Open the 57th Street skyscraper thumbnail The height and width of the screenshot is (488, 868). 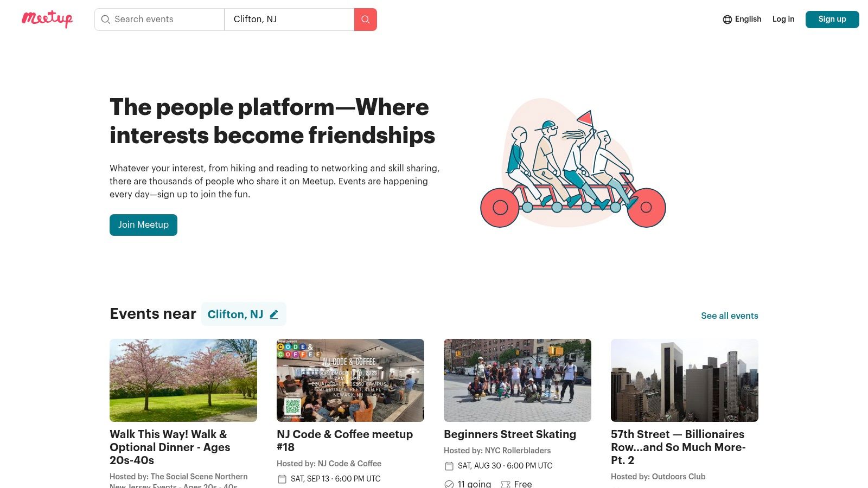pos(685,380)
